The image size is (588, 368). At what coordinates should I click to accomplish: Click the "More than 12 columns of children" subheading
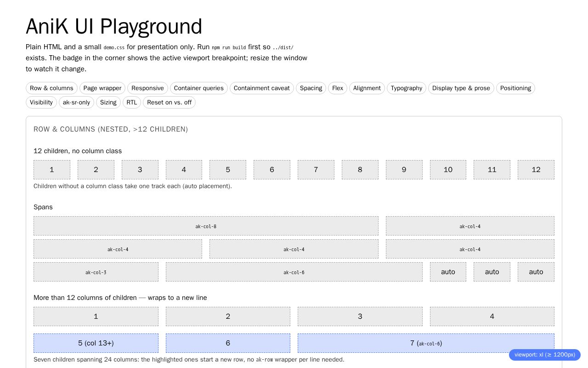(x=120, y=298)
